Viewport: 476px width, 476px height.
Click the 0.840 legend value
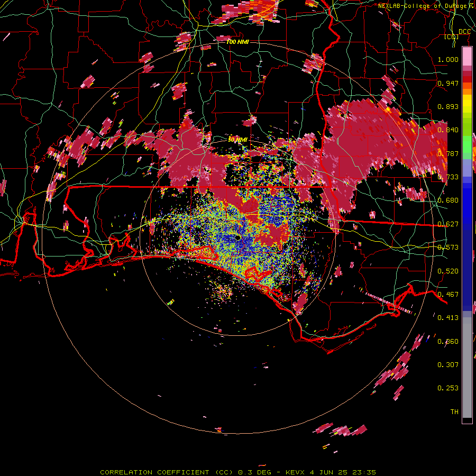tap(448, 130)
